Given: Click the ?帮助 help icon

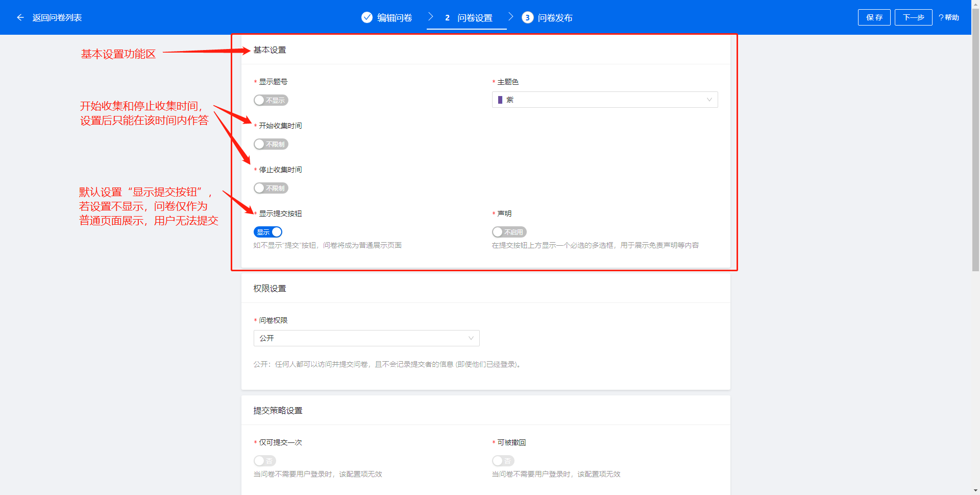Looking at the screenshot, I should pyautogui.click(x=948, y=17).
